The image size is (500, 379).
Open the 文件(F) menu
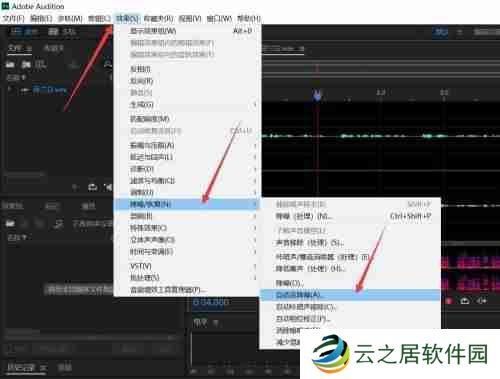click(x=13, y=19)
